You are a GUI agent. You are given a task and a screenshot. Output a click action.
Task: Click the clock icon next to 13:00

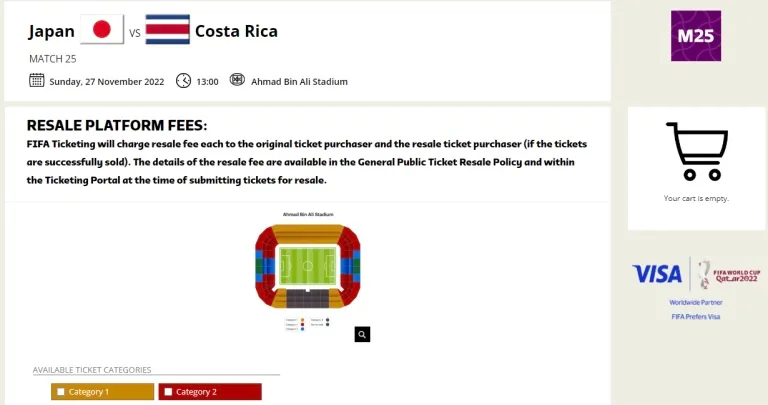tap(184, 80)
